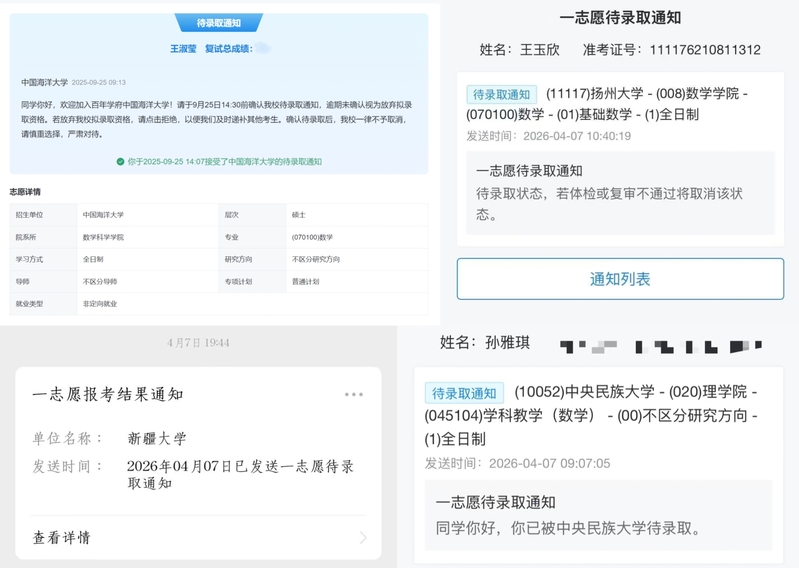The image size is (799, 568).
Task: Select the 中国海洋大学 table cell
Action: [148, 214]
